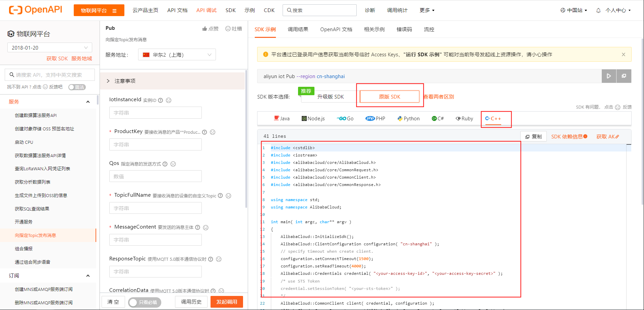Switch to the 流控 tab
This screenshot has height=310, width=644.
pyautogui.click(x=429, y=29)
